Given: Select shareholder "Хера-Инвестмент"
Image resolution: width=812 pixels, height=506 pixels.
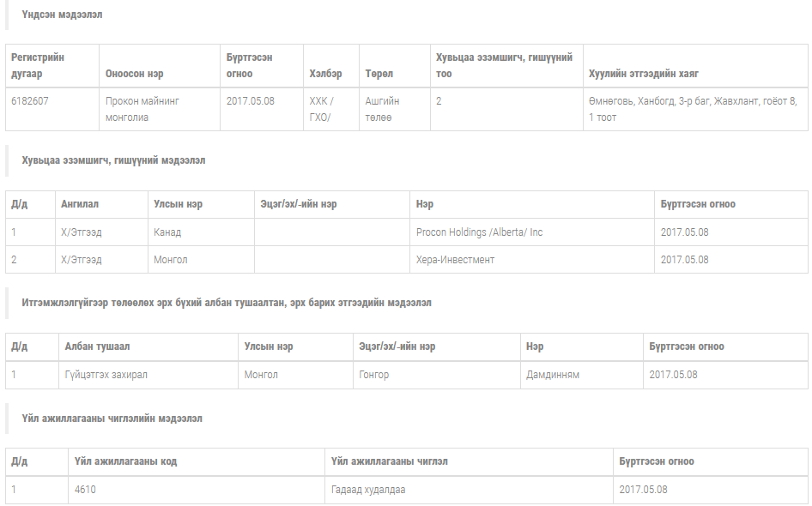Looking at the screenshot, I should point(455,260).
